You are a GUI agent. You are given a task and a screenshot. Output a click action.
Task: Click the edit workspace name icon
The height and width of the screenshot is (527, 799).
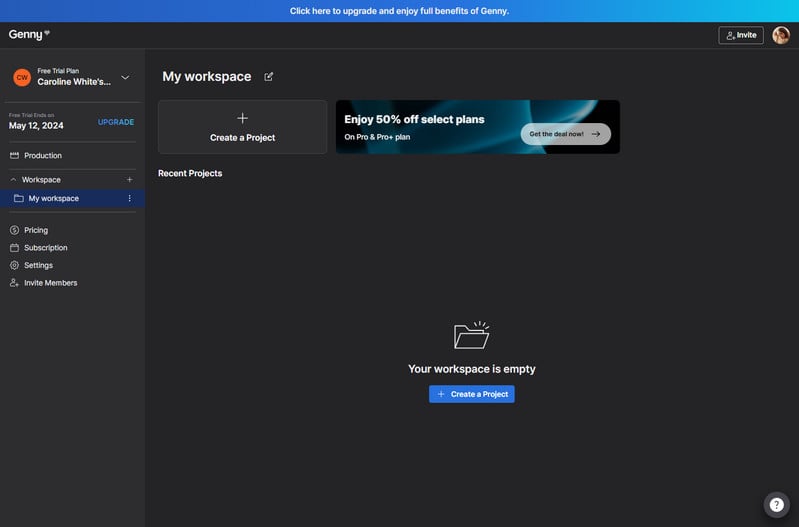(x=269, y=76)
